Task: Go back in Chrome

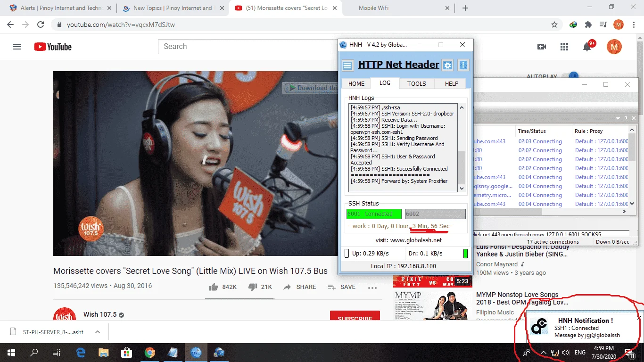Action: click(x=10, y=25)
